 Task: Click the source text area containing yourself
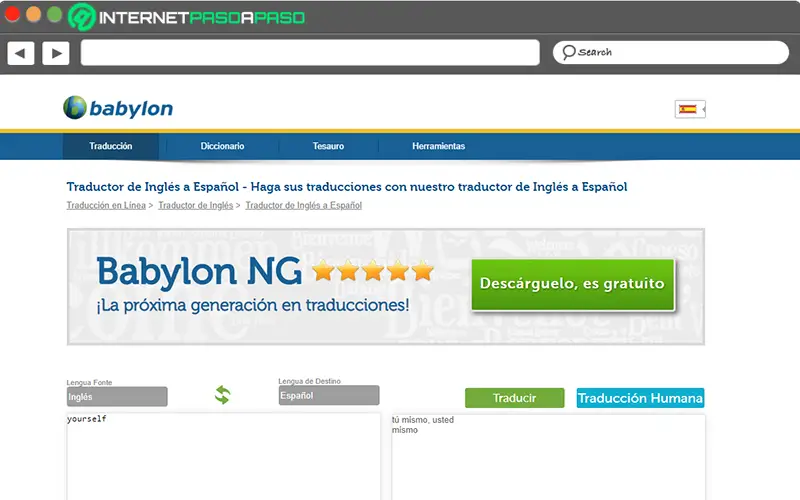[223, 457]
